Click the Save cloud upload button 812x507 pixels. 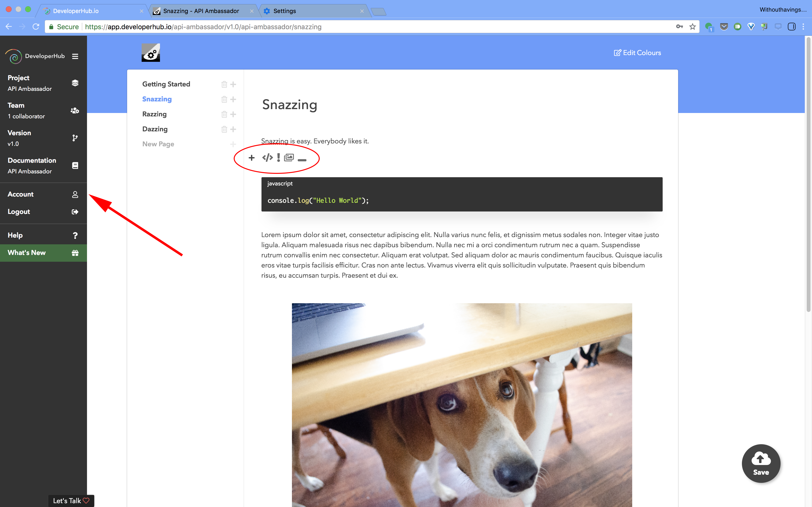(761, 463)
